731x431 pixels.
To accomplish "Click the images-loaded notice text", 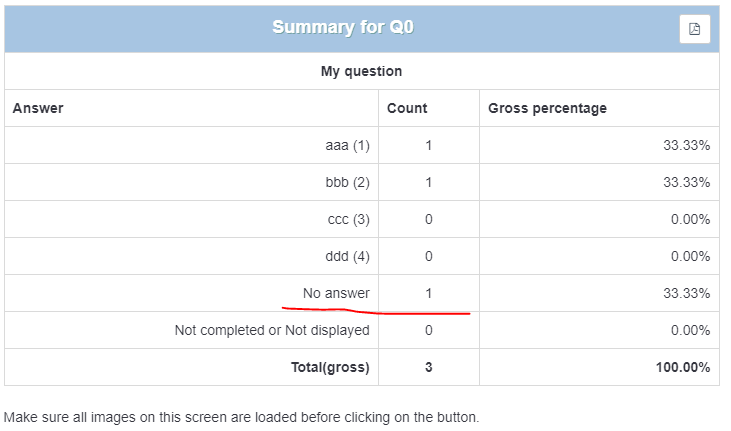I will point(241,416).
